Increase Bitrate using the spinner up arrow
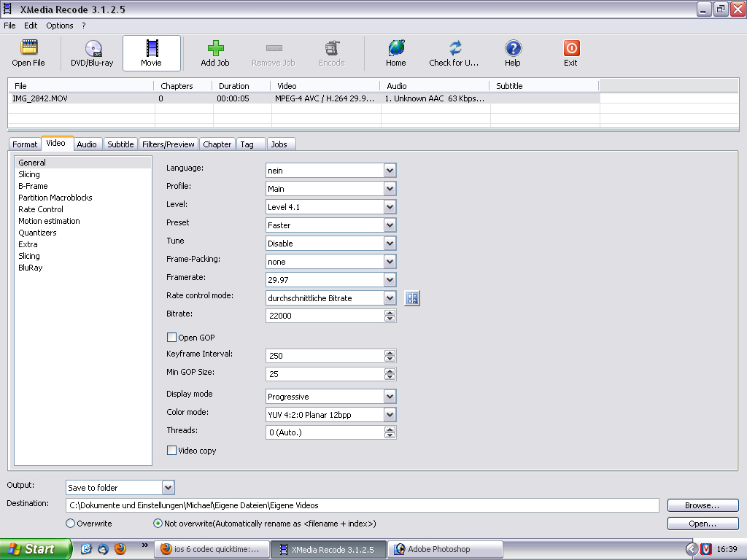This screenshot has width=747, height=560. (x=390, y=313)
